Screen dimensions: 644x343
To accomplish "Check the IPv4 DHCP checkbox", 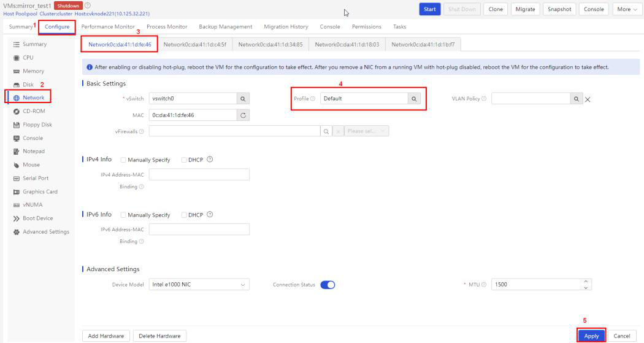I will tap(184, 160).
